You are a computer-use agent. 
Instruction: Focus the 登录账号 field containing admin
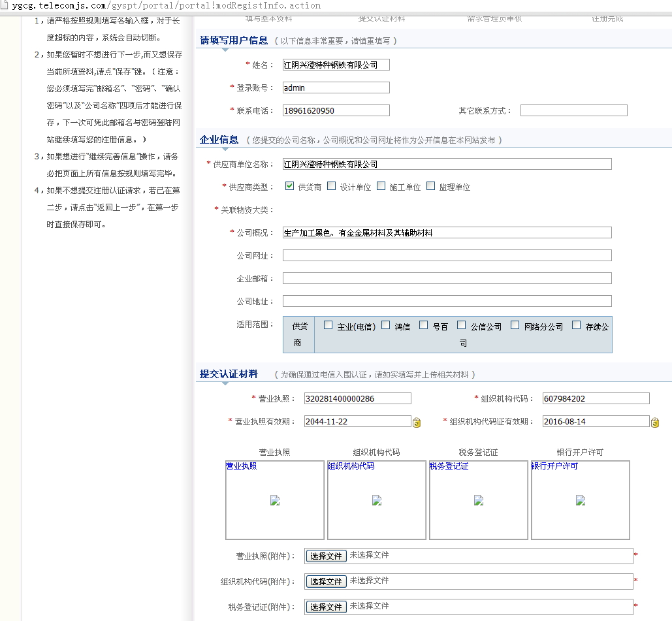(336, 88)
